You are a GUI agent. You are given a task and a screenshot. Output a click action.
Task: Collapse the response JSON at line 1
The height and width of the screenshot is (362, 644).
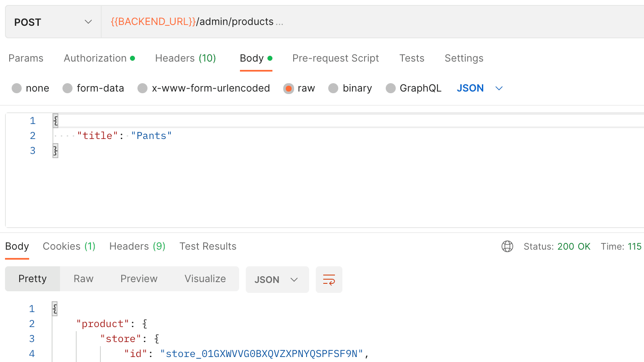coord(54,308)
